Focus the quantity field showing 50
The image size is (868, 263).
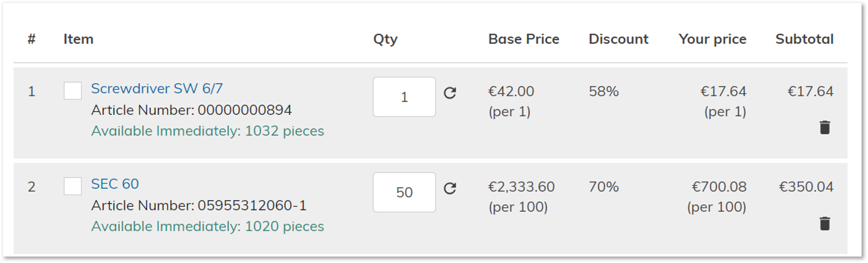click(404, 192)
